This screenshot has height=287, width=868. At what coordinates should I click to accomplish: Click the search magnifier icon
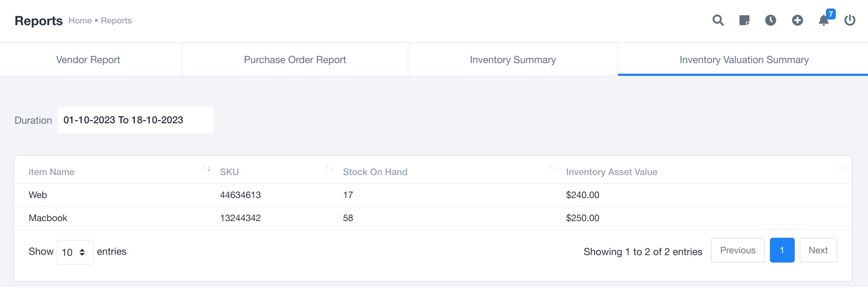point(718,20)
